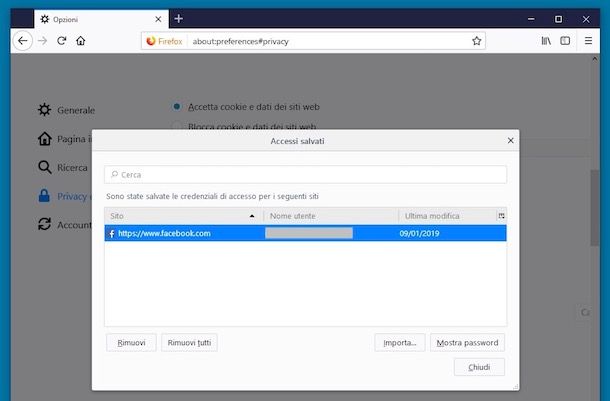Go back using the browser back arrow
Viewport: 610px width, 401px height.
pyautogui.click(x=23, y=41)
